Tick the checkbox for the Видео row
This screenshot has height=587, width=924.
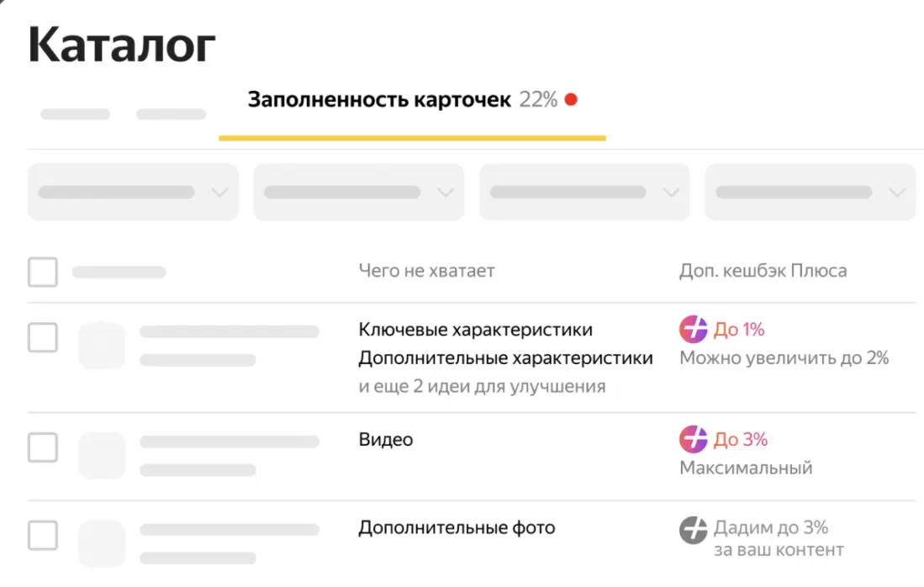pos(43,447)
